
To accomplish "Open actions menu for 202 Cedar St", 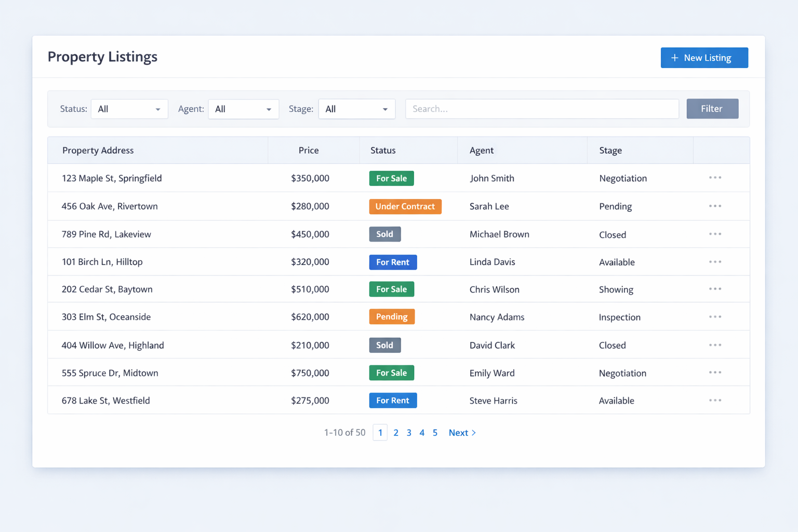I will click(715, 289).
